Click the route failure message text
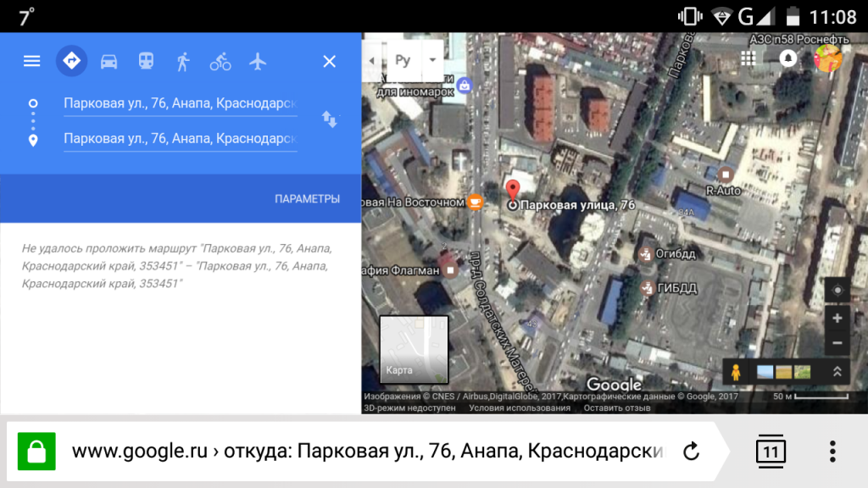The image size is (868, 488). pyautogui.click(x=177, y=266)
